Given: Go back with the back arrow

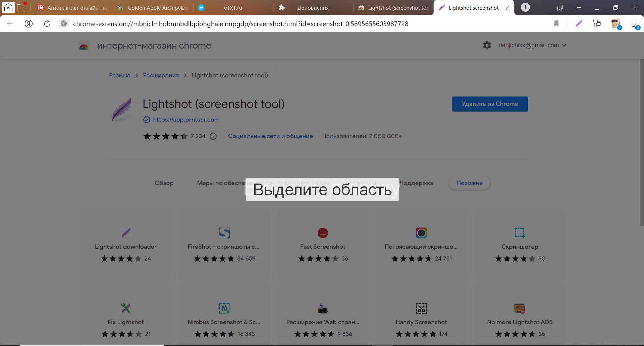Looking at the screenshot, I should [x=10, y=23].
